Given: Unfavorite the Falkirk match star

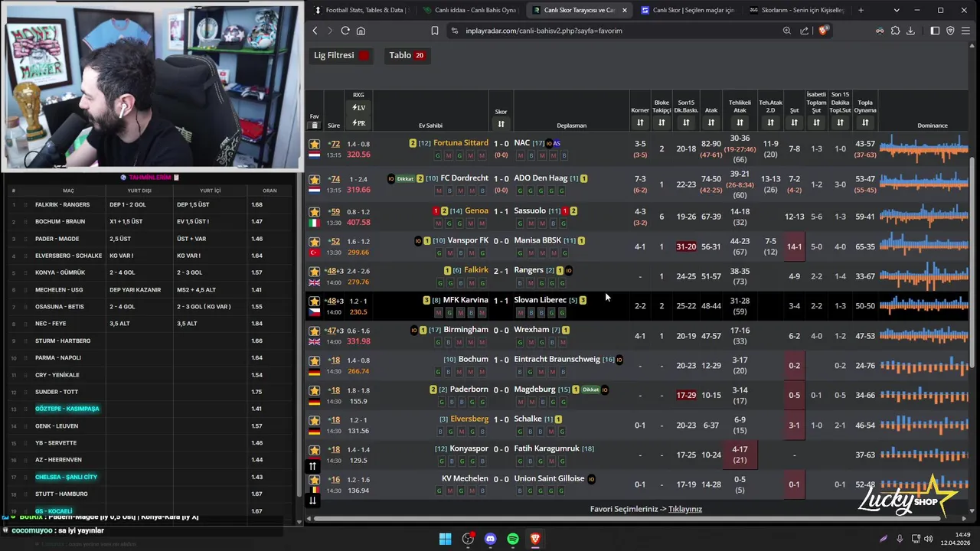Looking at the screenshot, I should pos(314,272).
